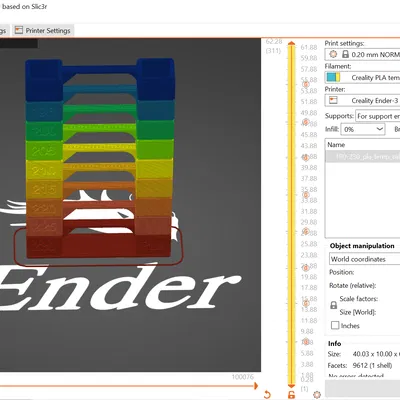Image resolution: width=400 pixels, height=400 pixels.
Task: Click color change marker between 29.88 and 25.88
Action: point(306,231)
